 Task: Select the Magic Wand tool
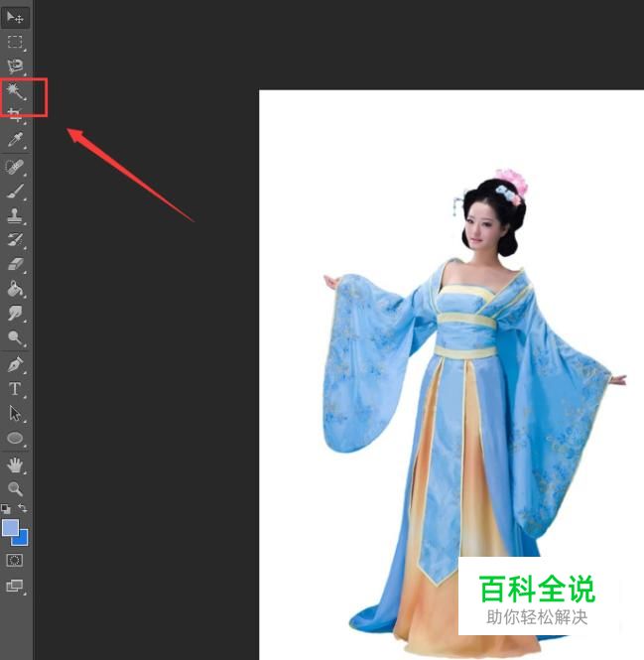pyautogui.click(x=15, y=90)
